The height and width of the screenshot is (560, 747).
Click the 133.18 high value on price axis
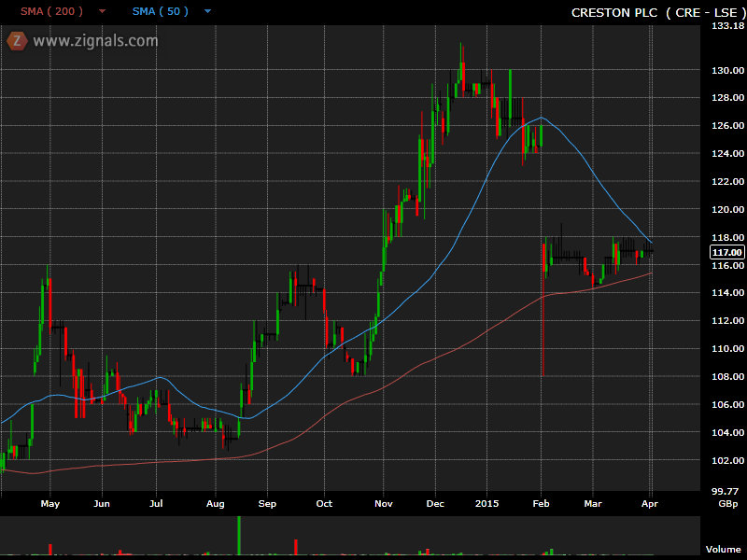tap(726, 26)
